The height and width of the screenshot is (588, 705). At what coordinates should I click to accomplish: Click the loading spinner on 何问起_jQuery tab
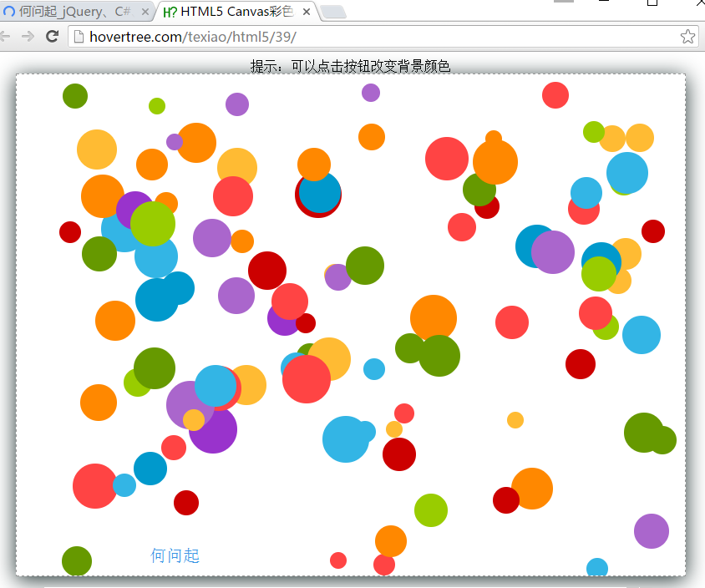point(9,12)
